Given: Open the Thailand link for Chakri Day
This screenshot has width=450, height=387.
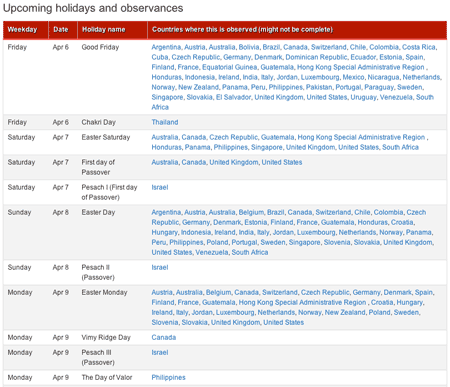Looking at the screenshot, I should pos(165,122).
